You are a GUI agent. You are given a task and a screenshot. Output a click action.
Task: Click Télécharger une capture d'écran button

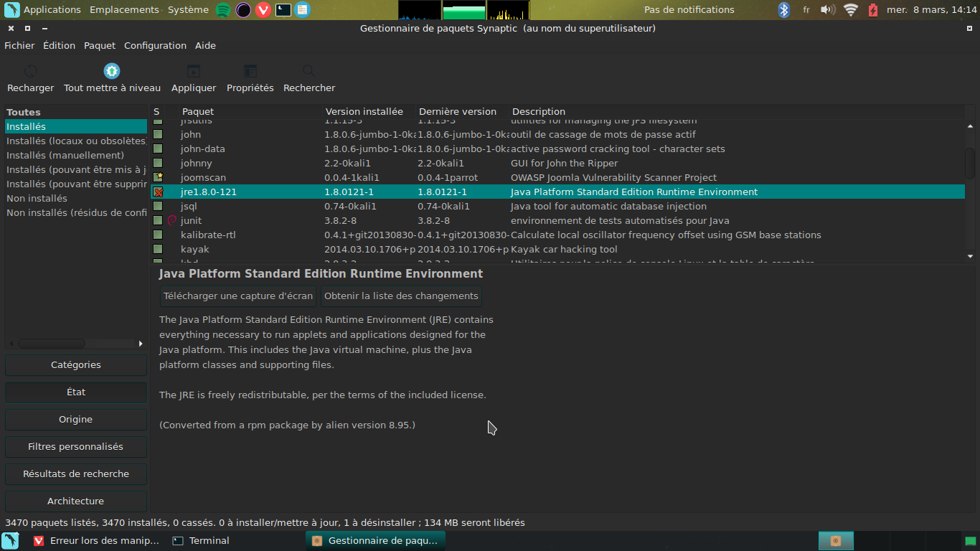click(x=238, y=296)
